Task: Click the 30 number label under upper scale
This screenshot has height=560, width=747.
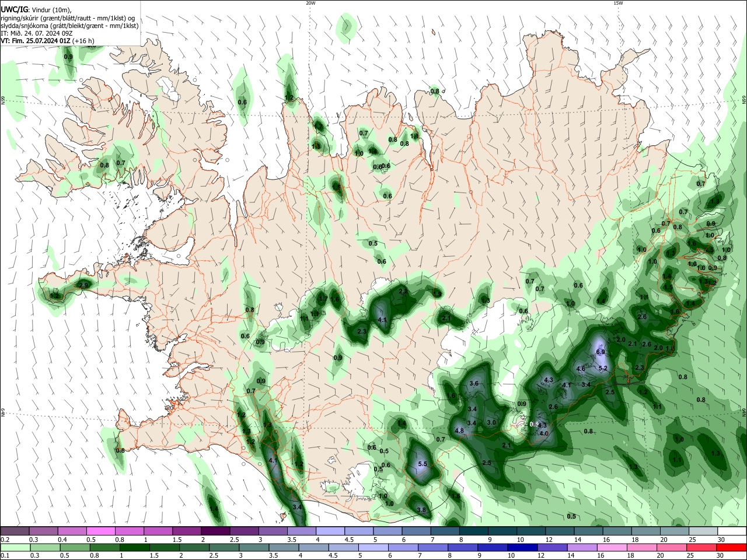Action: click(x=721, y=540)
